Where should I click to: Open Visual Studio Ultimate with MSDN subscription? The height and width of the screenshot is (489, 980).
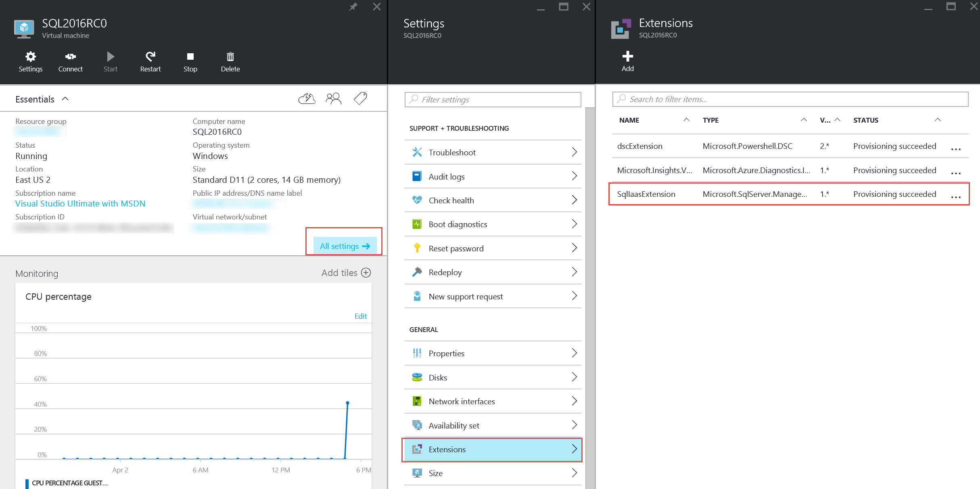pyautogui.click(x=80, y=203)
